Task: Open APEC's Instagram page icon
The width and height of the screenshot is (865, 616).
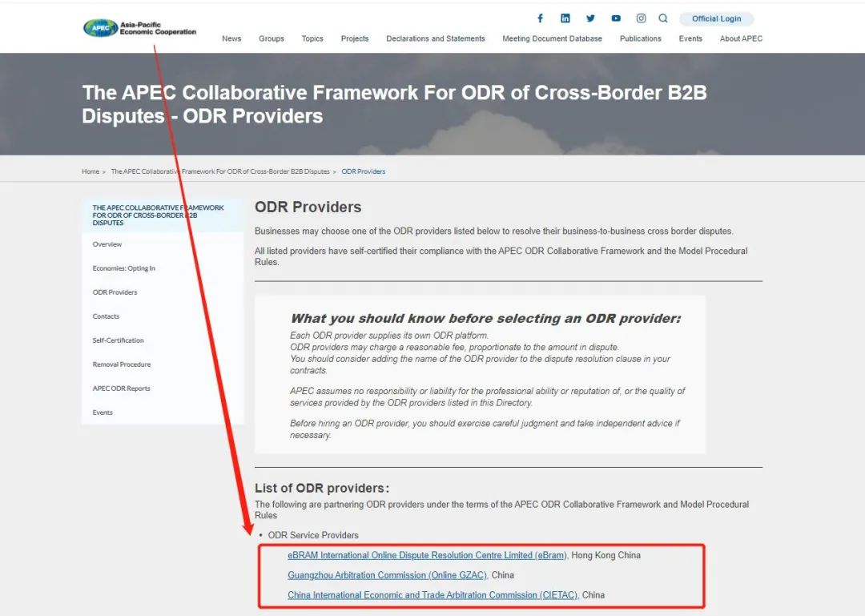Action: [x=641, y=18]
